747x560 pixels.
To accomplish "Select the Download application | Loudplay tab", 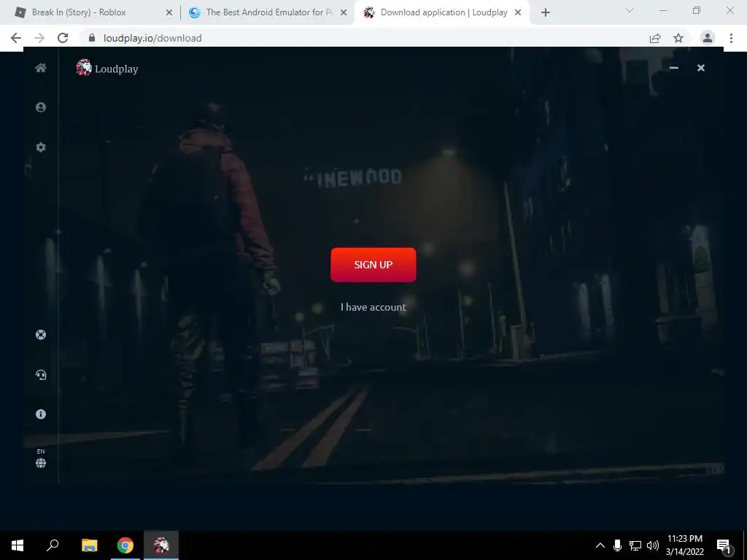I will (x=441, y=12).
